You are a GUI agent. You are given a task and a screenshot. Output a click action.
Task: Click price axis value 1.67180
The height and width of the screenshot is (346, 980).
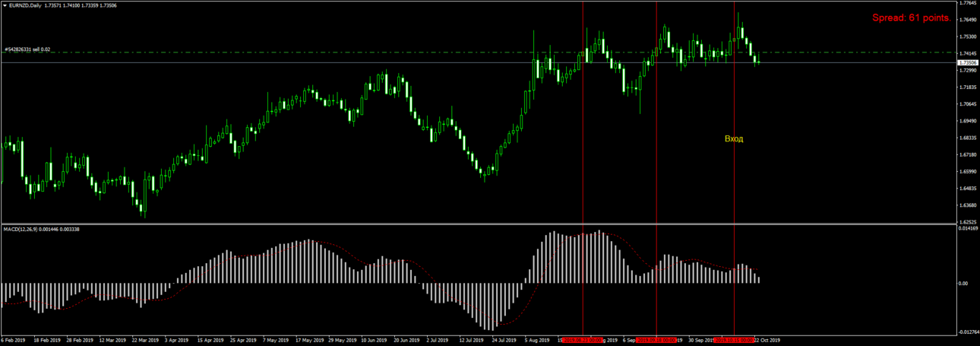click(x=967, y=154)
